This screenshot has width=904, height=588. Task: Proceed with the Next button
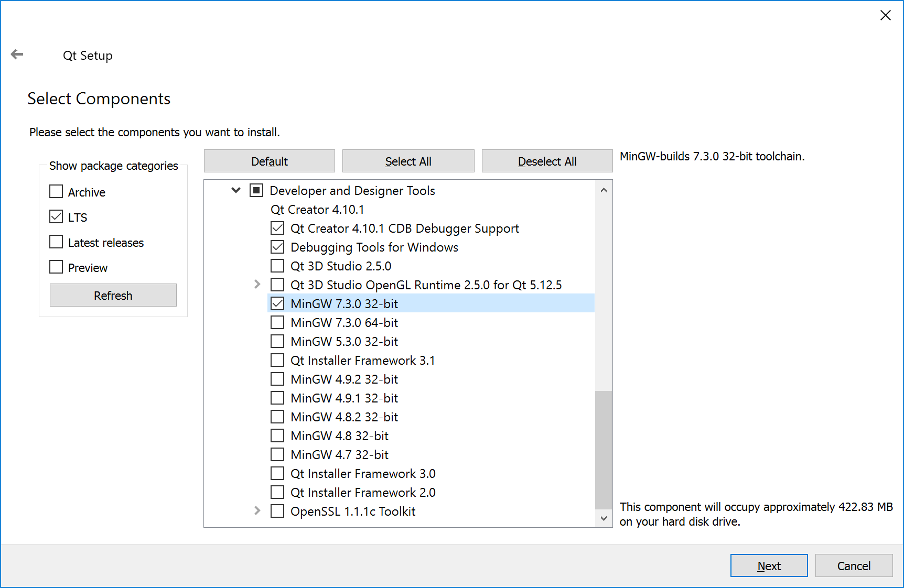coord(769,566)
